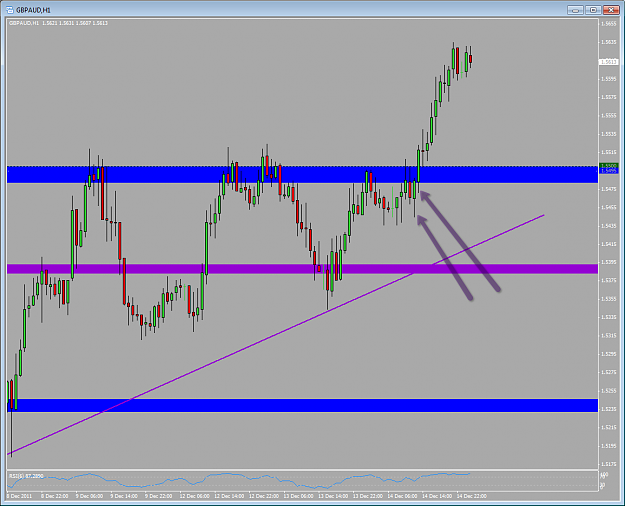Click the green 1.5500 level tag on the price axis
Screen dimensions: 625x506
point(609,165)
